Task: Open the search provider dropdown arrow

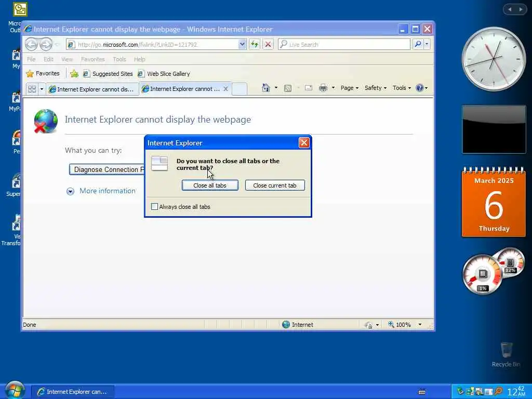Action: click(427, 44)
